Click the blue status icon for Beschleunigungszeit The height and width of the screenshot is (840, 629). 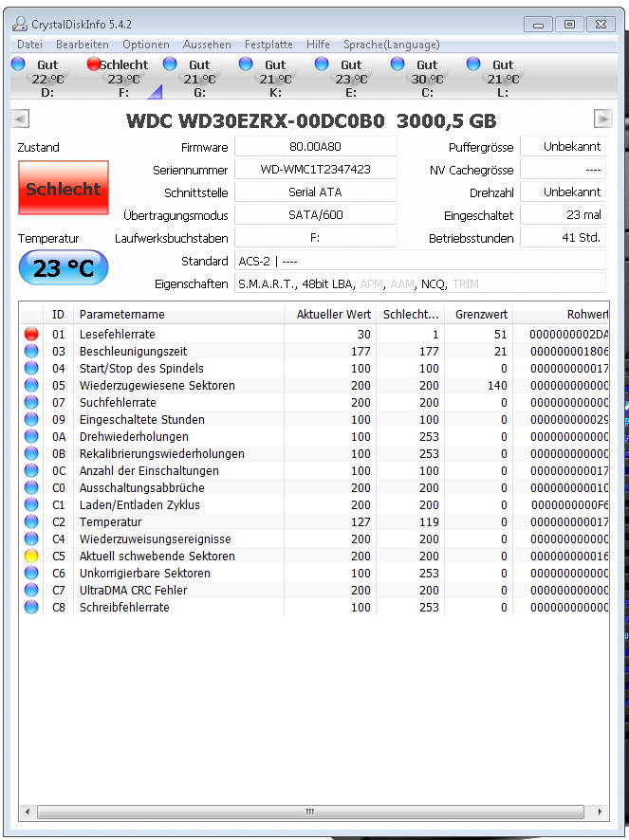31,352
